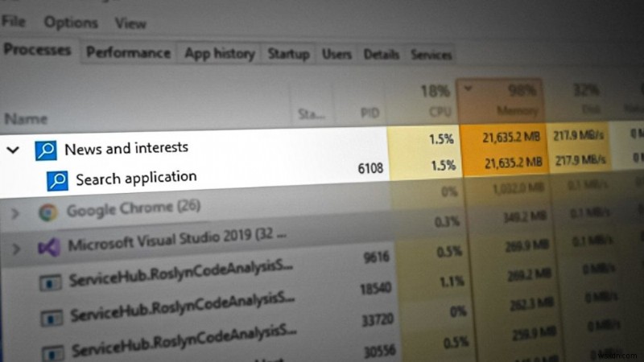The width and height of the screenshot is (644, 362).
Task: Expand the Microsoft Visual Studio 2019 group
Action: coord(15,249)
